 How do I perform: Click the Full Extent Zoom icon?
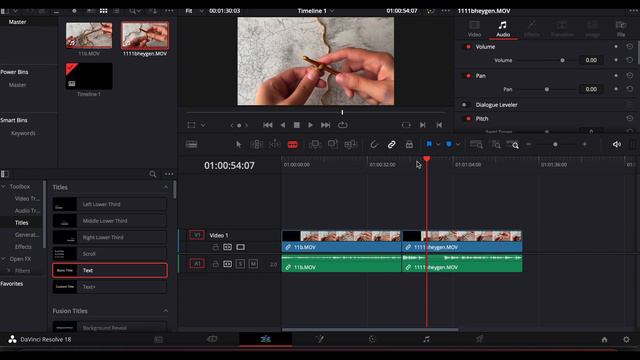[476, 144]
